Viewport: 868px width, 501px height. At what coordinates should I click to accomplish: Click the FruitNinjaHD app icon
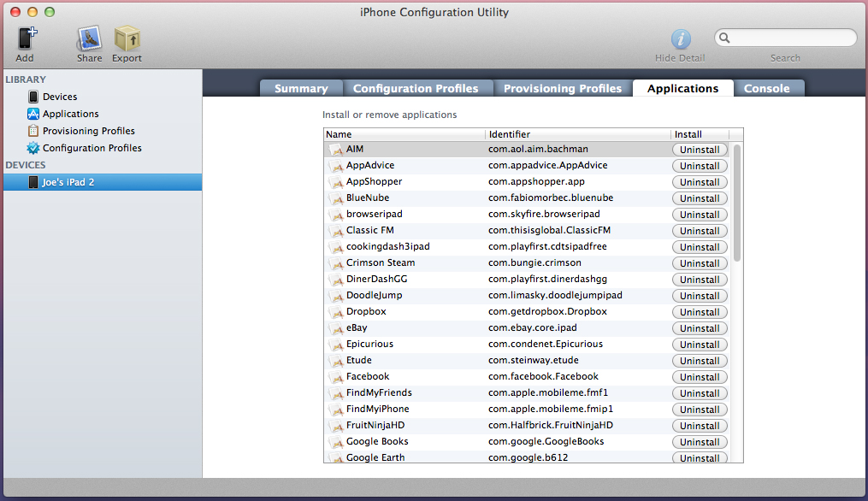tap(335, 426)
